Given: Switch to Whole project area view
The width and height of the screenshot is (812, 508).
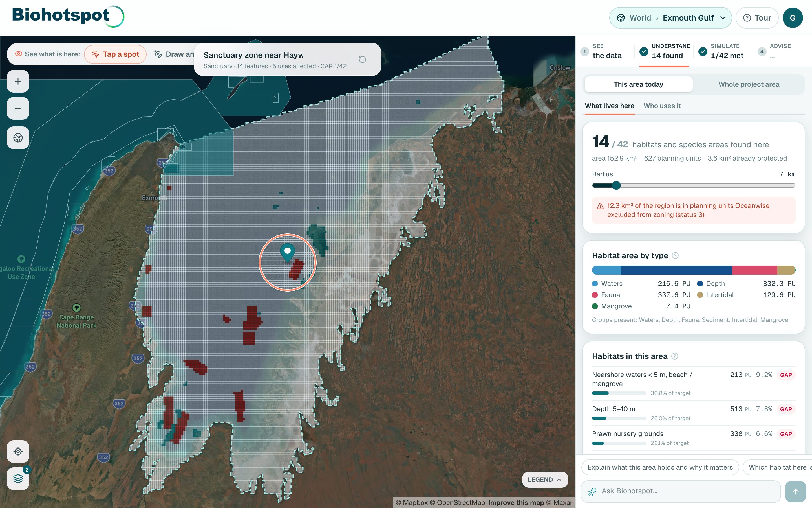Looking at the screenshot, I should pos(749,84).
